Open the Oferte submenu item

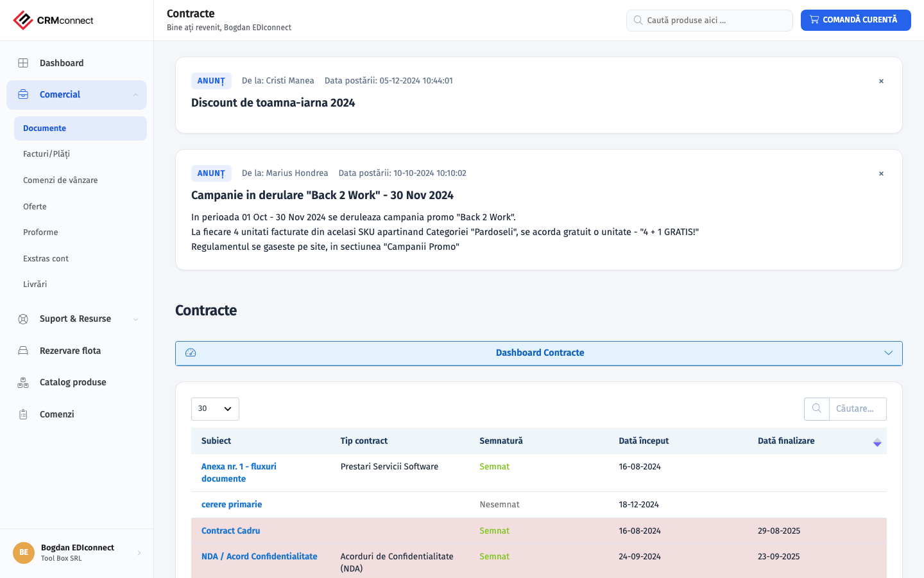tap(35, 207)
